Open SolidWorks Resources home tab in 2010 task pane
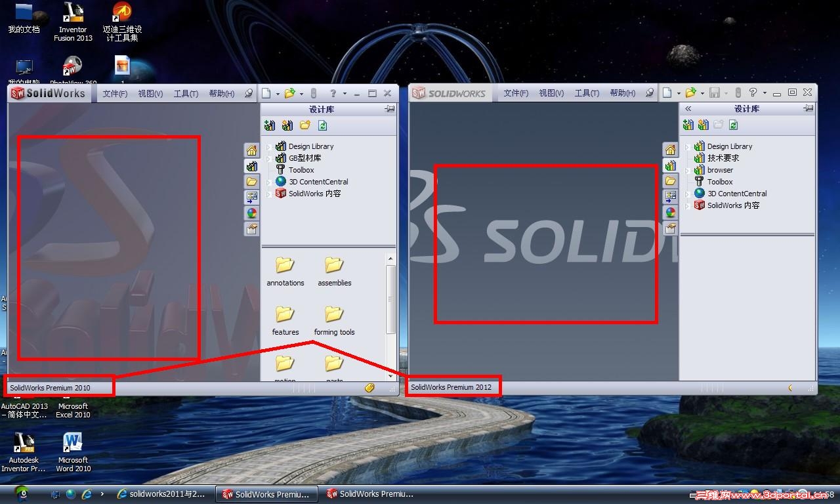 (x=251, y=151)
